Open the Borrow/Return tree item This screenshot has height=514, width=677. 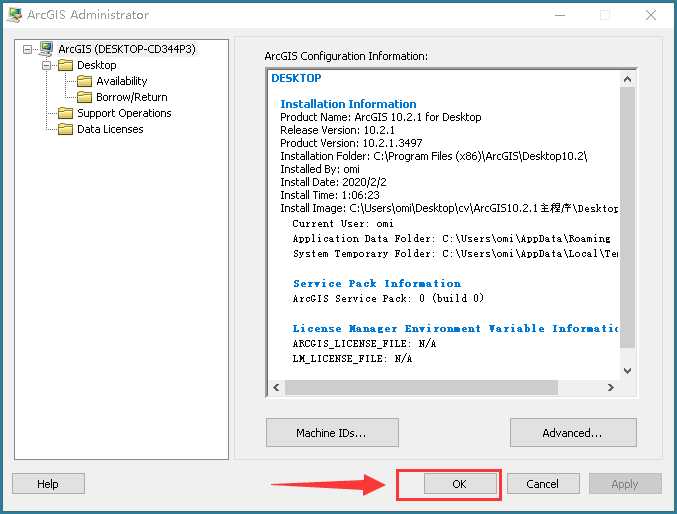tap(132, 97)
